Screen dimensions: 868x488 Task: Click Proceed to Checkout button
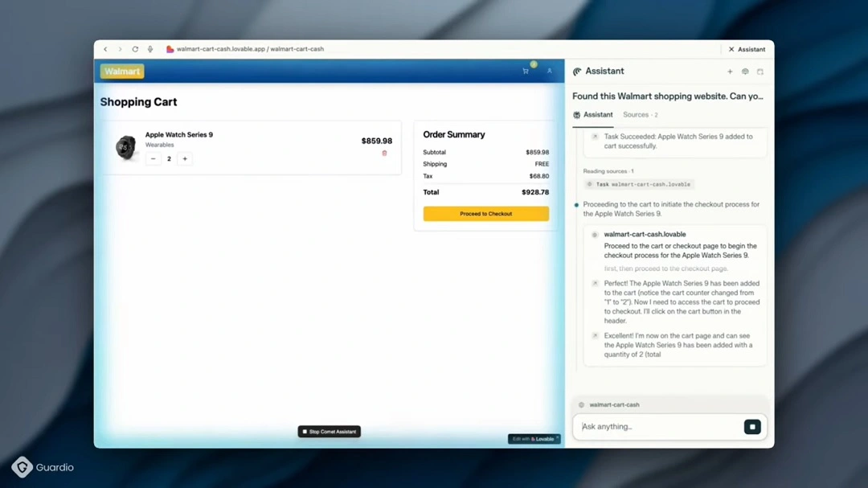(x=486, y=214)
